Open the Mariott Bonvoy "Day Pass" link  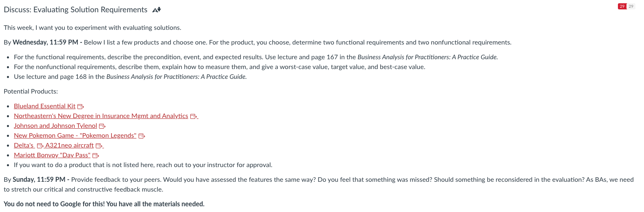tap(52, 155)
